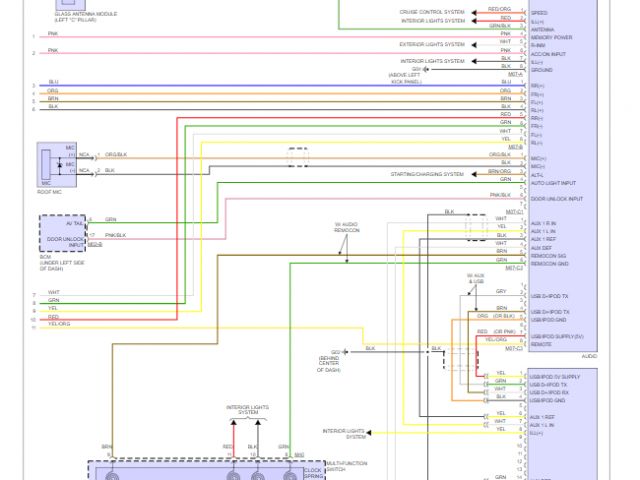Select the REMOCON SIG pin label
This screenshot has width=640, height=480.
pyautogui.click(x=548, y=255)
